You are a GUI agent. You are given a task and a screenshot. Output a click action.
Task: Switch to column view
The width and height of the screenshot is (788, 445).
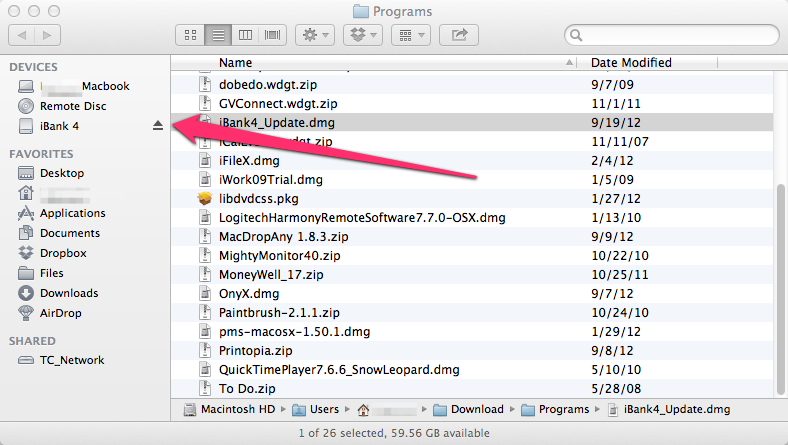click(245, 35)
